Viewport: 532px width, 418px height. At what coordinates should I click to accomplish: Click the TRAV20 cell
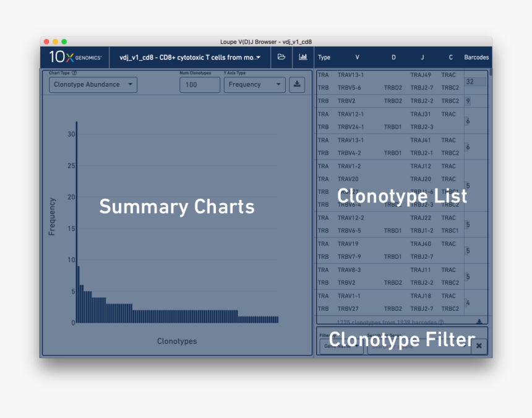[x=348, y=179]
